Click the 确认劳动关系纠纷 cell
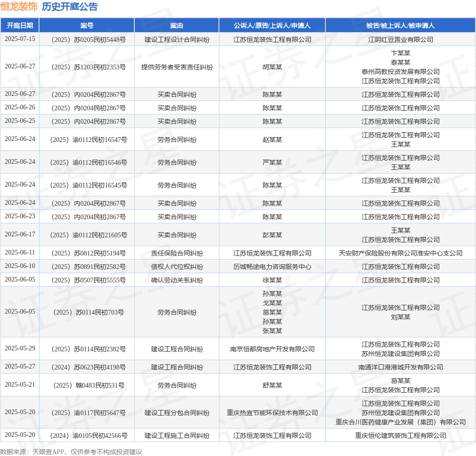 click(x=177, y=280)
